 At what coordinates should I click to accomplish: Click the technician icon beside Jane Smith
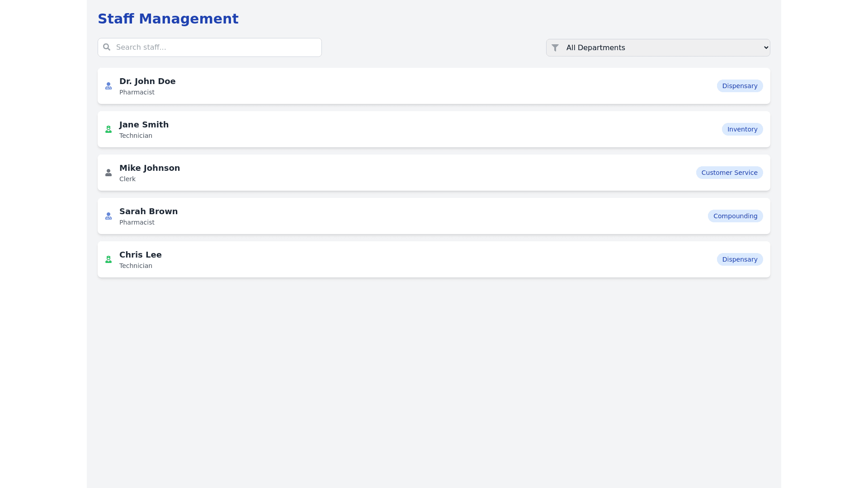coord(108,129)
